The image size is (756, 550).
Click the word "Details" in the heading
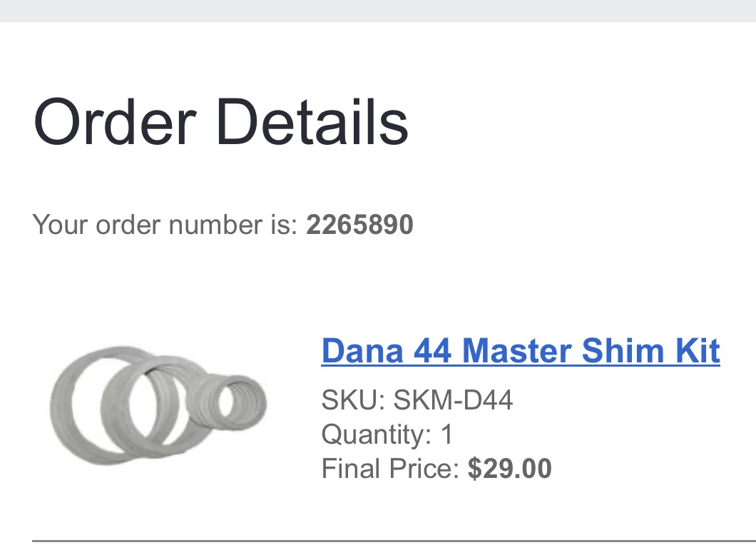coord(313,122)
